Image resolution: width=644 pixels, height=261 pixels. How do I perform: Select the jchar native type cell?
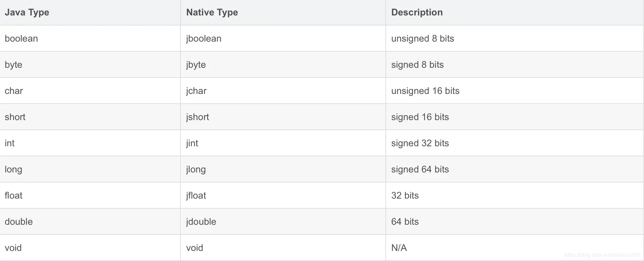[196, 91]
